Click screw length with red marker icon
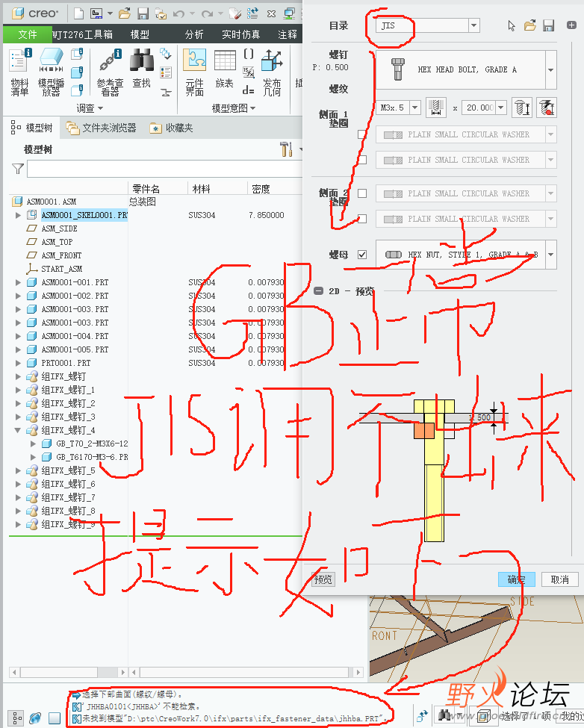The height and width of the screenshot is (728, 584). pyautogui.click(x=547, y=108)
